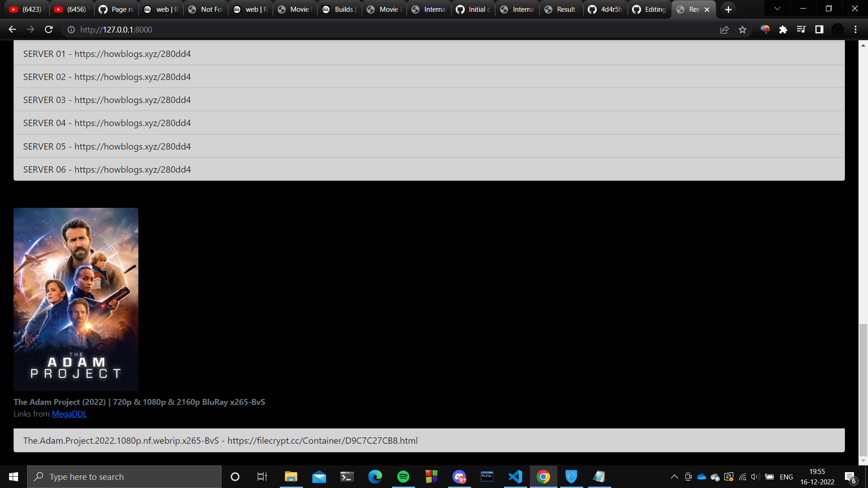Bookmark this page with star icon
This screenshot has height=488, width=868.
click(x=742, y=29)
